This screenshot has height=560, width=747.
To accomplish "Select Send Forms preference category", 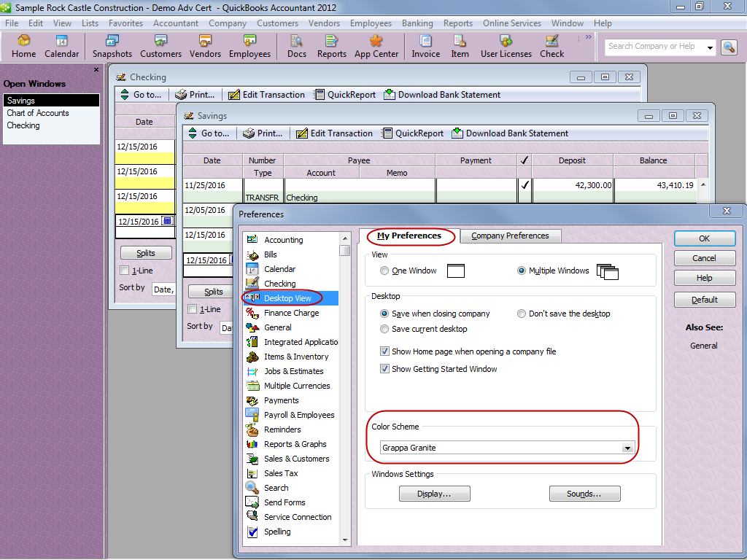I will click(285, 502).
